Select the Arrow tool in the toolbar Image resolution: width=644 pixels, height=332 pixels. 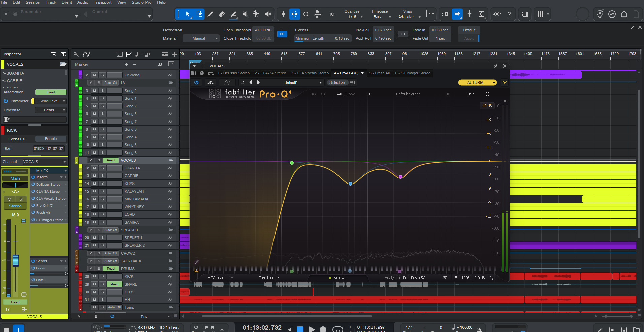point(188,14)
